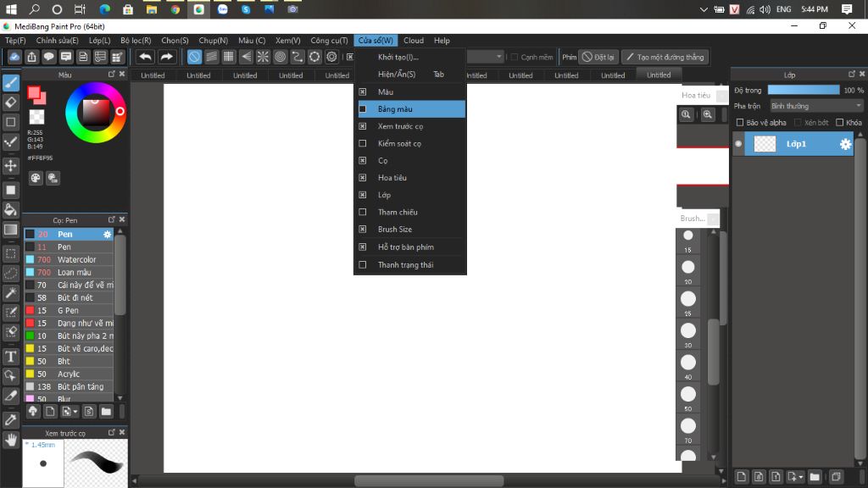868x488 pixels.
Task: Enable Khóa layer lock checkbox
Action: coord(840,122)
